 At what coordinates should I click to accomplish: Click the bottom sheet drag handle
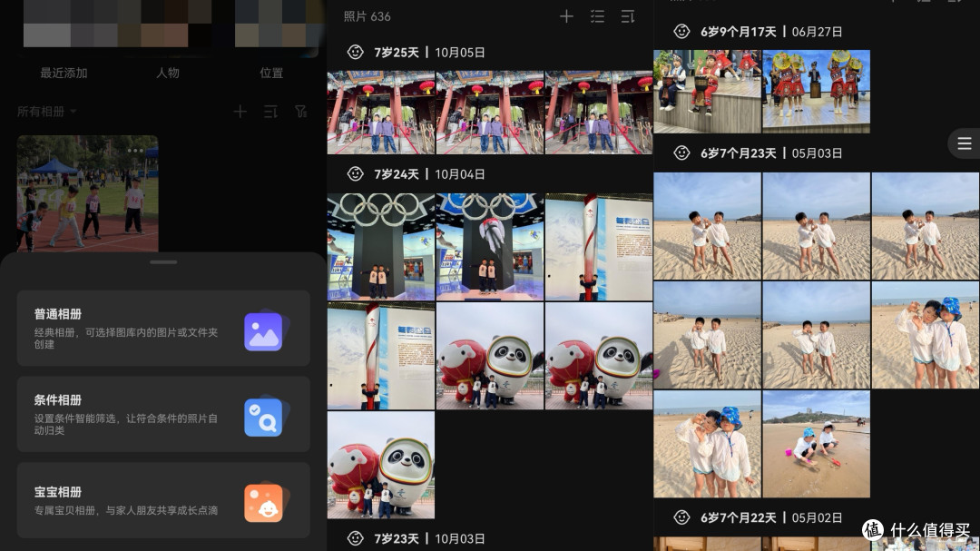click(x=163, y=262)
